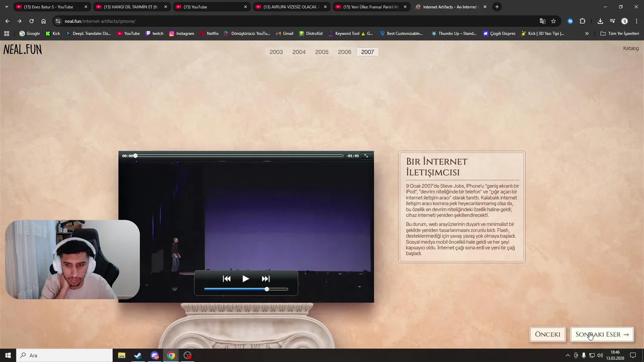
Task: Click the fast-forward button in video player
Action: click(x=266, y=279)
